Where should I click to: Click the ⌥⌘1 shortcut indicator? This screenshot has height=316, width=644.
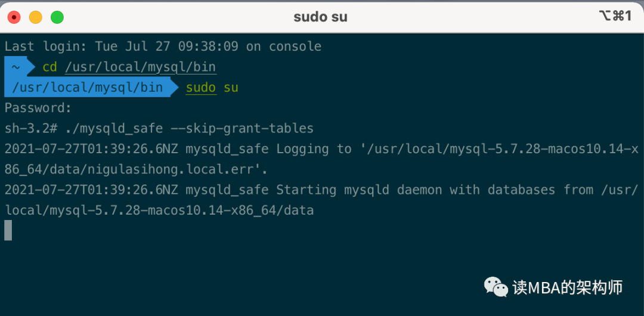tap(615, 17)
